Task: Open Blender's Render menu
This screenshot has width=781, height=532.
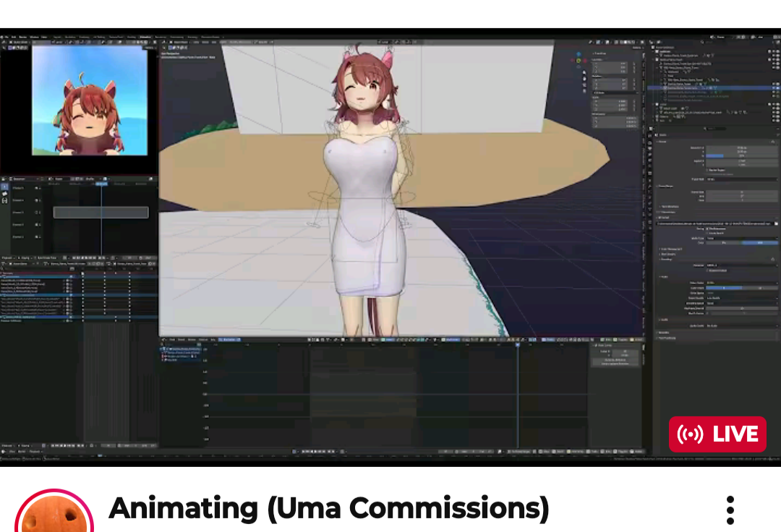Action: pyautogui.click(x=23, y=37)
